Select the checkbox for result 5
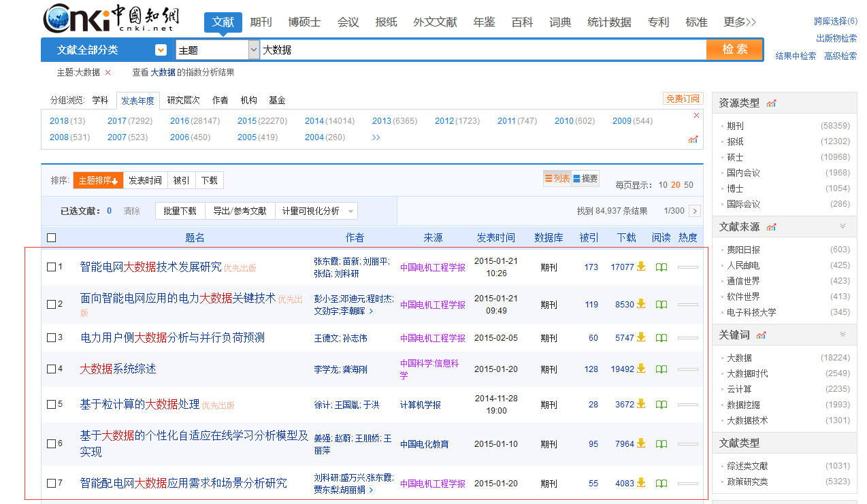 51,405
